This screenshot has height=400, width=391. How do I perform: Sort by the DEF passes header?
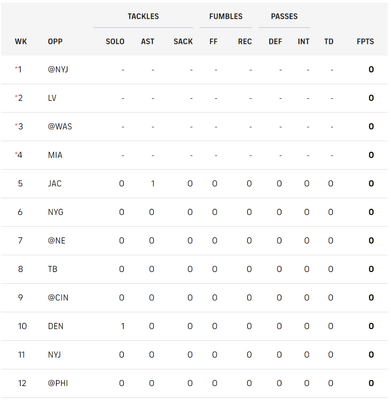[x=275, y=42]
